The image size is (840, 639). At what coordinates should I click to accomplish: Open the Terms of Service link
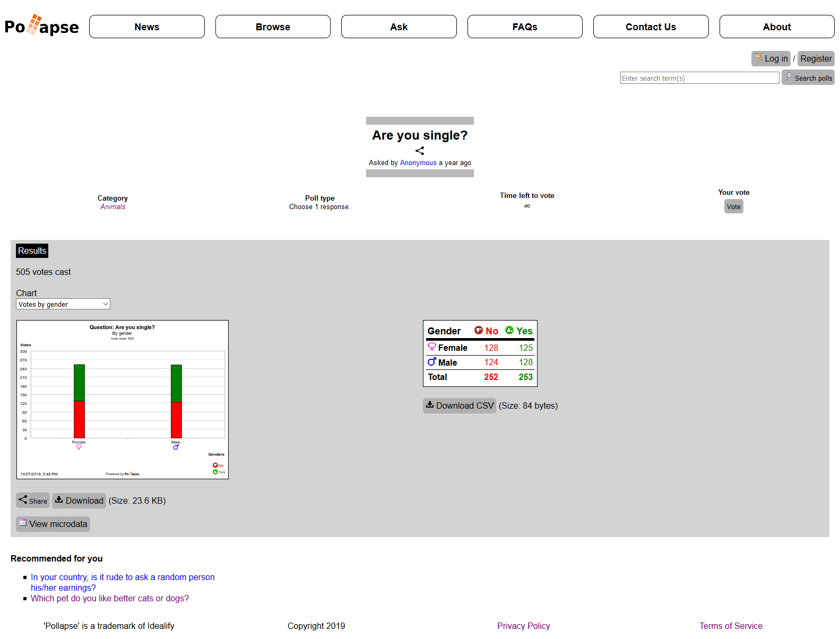point(731,626)
